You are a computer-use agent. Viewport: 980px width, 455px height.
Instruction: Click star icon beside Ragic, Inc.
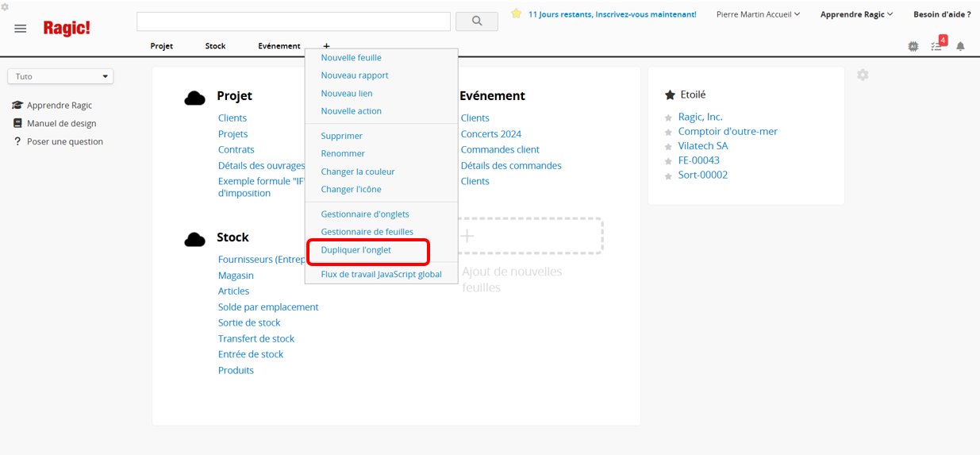(668, 118)
